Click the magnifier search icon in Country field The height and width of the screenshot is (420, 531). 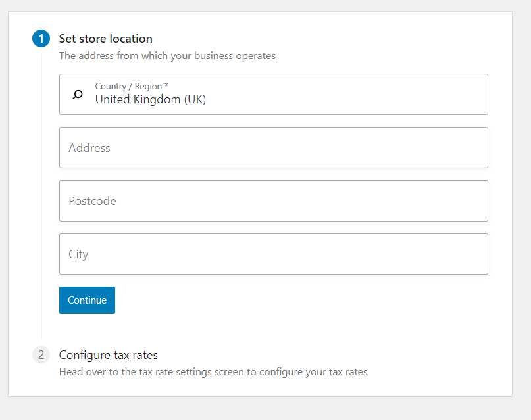click(x=78, y=95)
